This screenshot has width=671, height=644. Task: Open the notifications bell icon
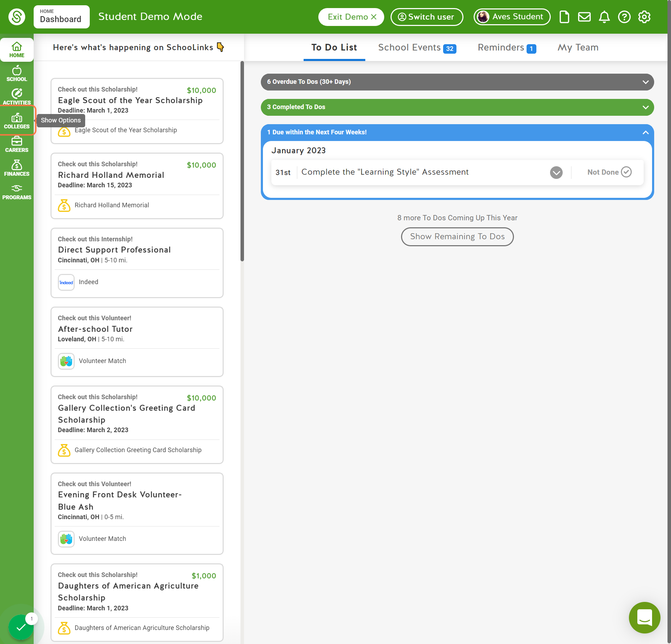604,17
